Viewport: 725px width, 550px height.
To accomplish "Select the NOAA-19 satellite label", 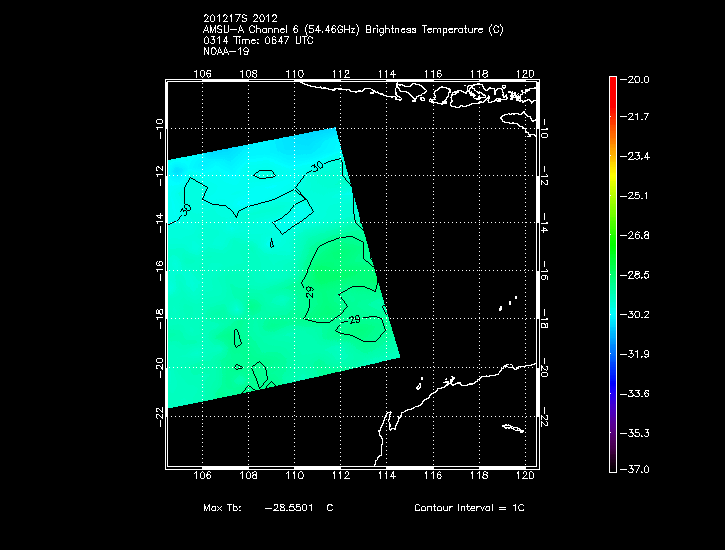I will 225,51.
